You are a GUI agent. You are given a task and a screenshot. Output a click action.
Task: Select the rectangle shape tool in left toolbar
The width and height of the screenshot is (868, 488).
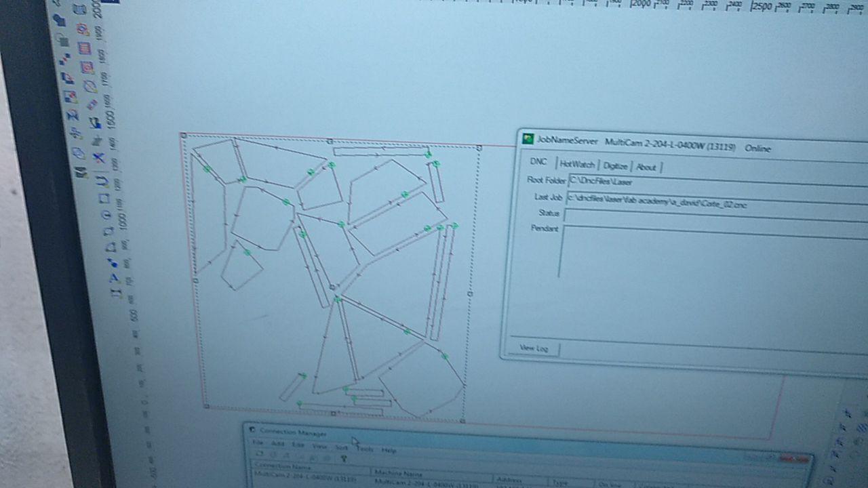pos(104,199)
